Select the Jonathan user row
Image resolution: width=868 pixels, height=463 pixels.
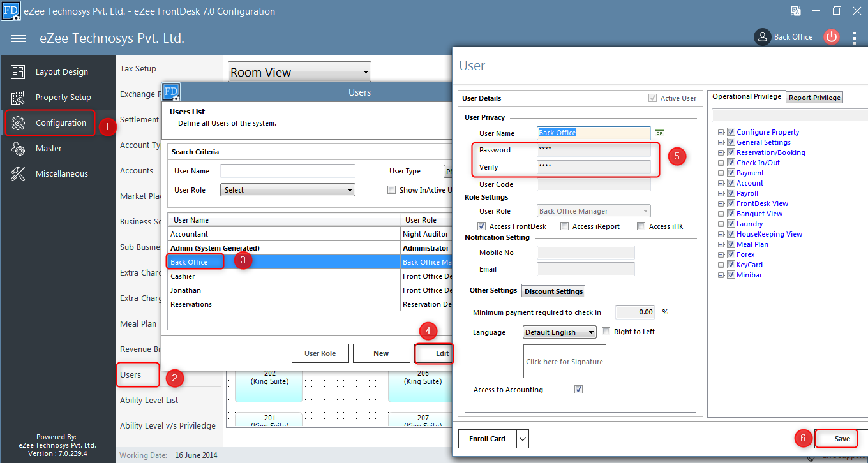pyautogui.click(x=311, y=290)
